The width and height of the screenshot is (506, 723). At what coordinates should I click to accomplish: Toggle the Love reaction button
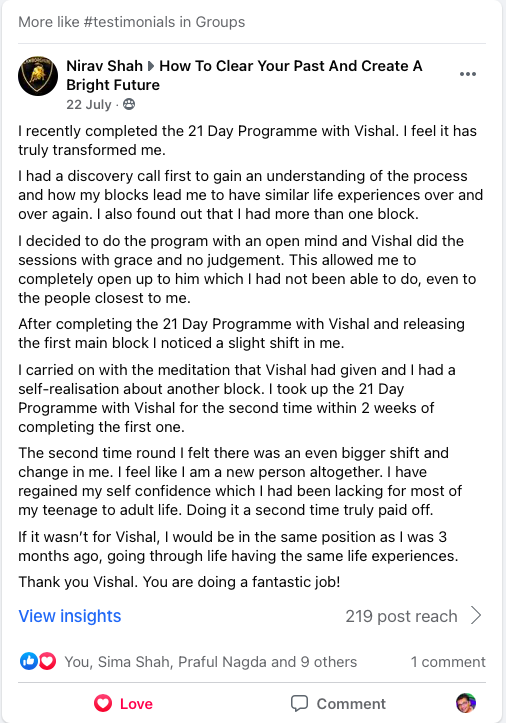pyautogui.click(x=123, y=704)
